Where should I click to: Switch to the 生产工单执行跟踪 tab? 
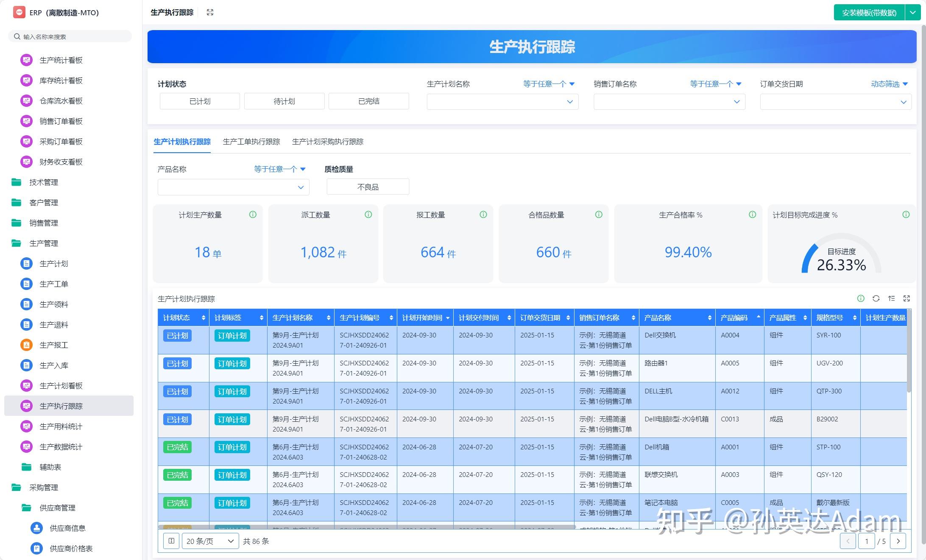coord(251,142)
